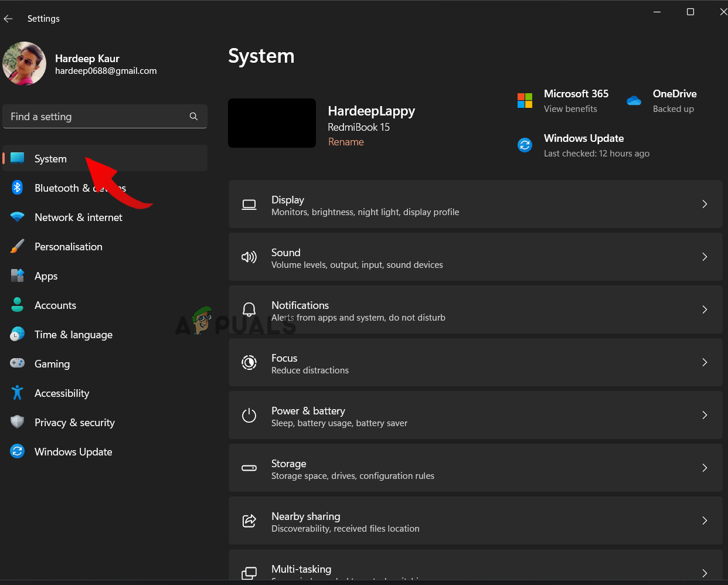Click the Power & battery icon
The width and height of the screenshot is (728, 585).
tap(249, 415)
